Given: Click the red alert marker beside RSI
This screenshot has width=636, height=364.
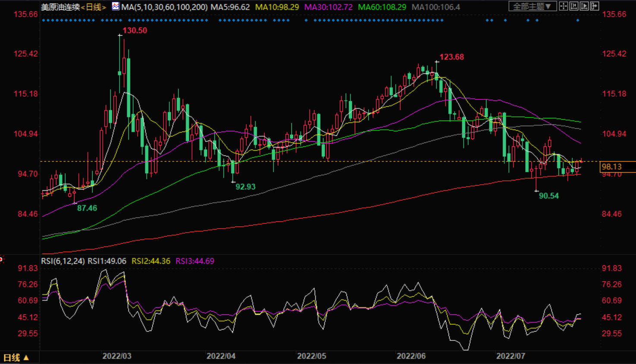Looking at the screenshot, I should click(x=1, y=259).
